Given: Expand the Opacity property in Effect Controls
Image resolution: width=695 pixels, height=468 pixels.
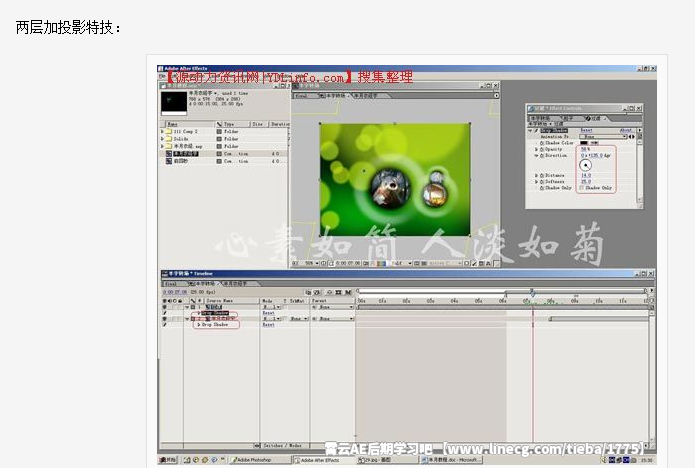Looking at the screenshot, I should [x=537, y=149].
